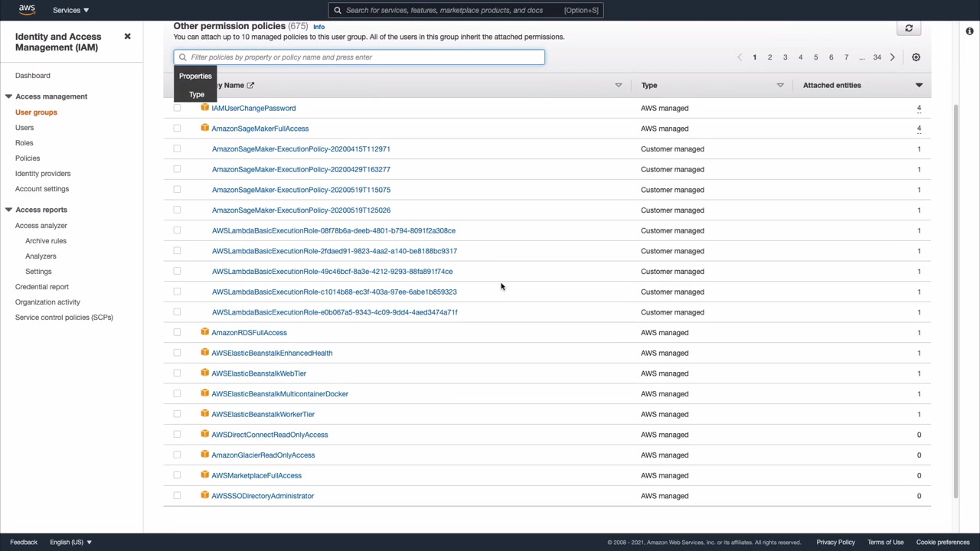Click the AmazonSageMakerFullAccess policy cube icon
This screenshot has width=980, height=551.
click(204, 128)
